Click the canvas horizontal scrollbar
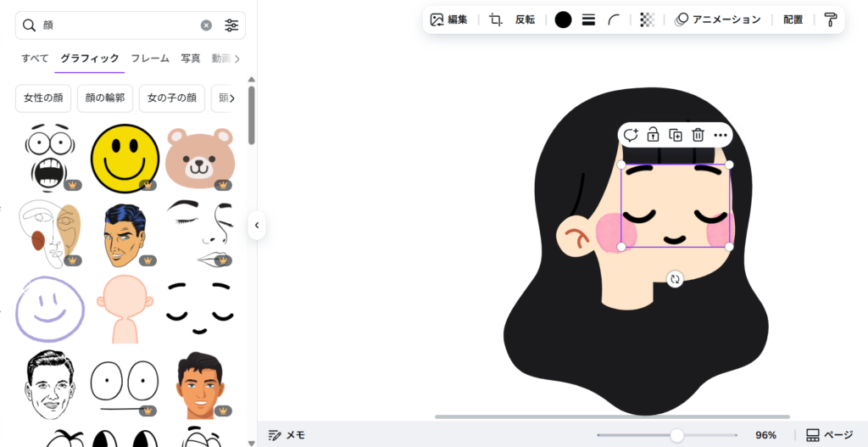This screenshot has width=868, height=447. click(612, 416)
